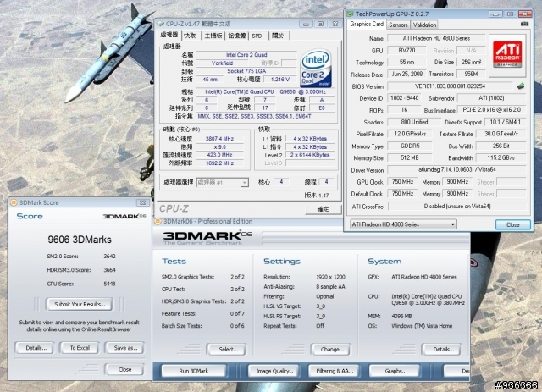
Task: Click Graphs button in 3DMark06
Action: pyautogui.click(x=395, y=371)
